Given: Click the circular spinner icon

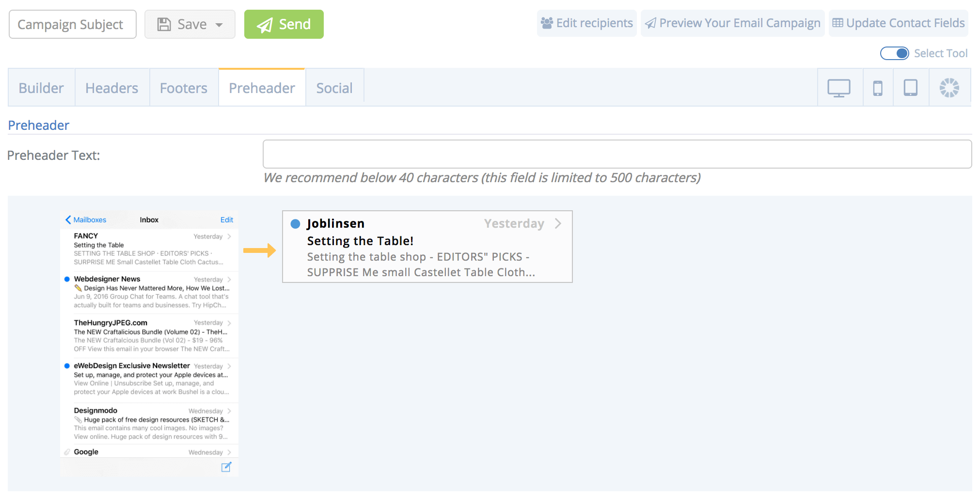Looking at the screenshot, I should pyautogui.click(x=949, y=88).
